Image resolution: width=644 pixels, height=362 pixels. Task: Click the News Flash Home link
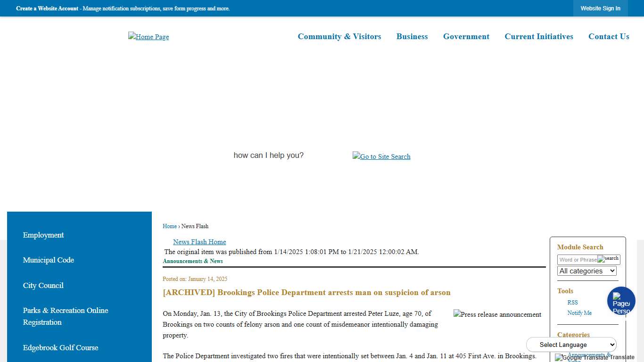(199, 242)
